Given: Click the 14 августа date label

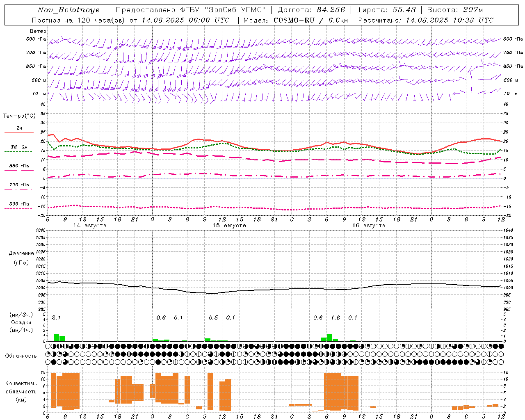Looking at the screenshot, I should point(90,226).
